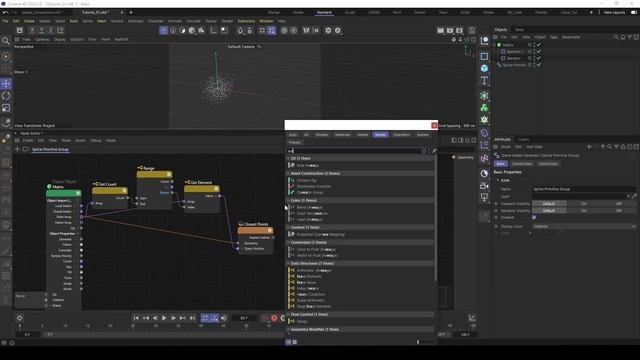
Task: Click the magnifier search icon at top left
Action: 5,40
